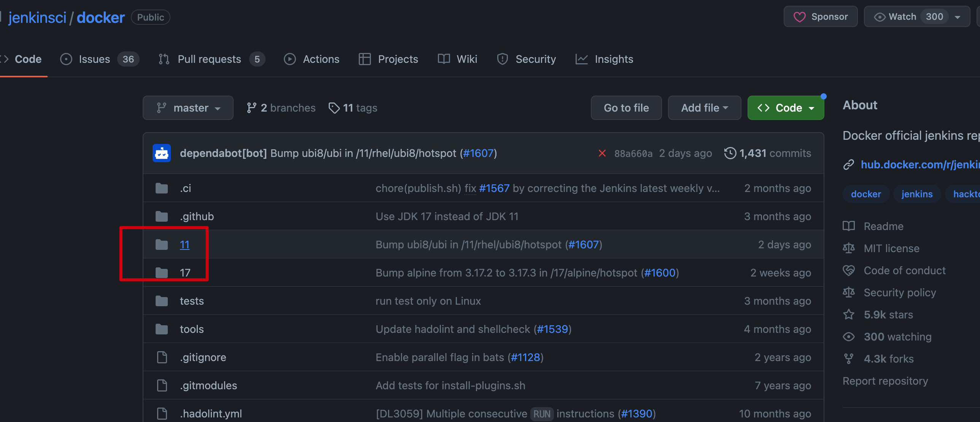The height and width of the screenshot is (422, 980).
Task: Open PR #1128 link in .gitignore row
Action: pyautogui.click(x=525, y=357)
